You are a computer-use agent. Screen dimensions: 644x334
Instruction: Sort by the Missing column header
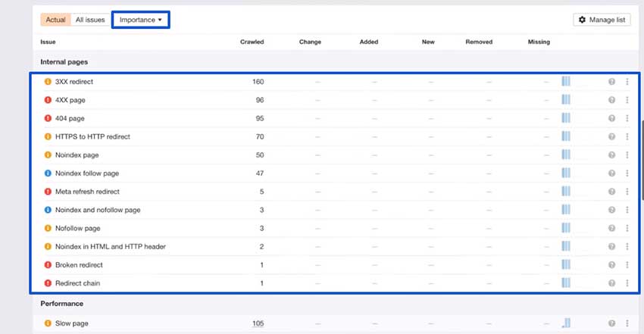click(x=539, y=42)
